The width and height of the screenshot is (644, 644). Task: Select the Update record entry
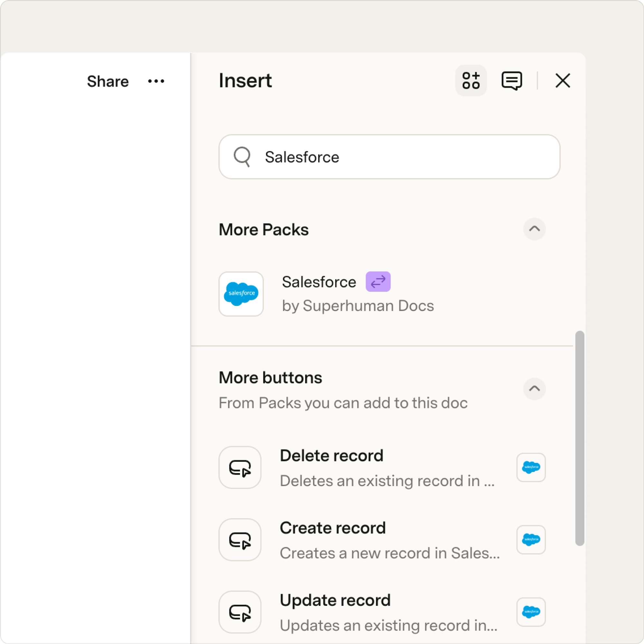(x=382, y=612)
